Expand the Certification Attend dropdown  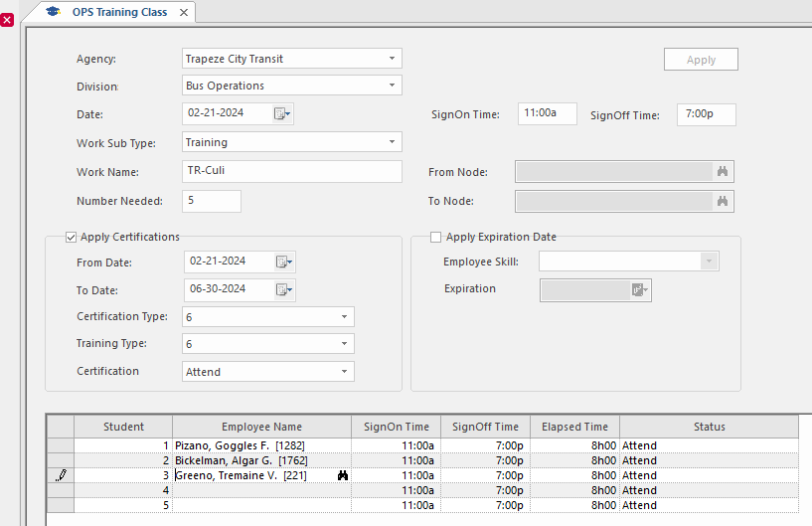pyautogui.click(x=344, y=372)
